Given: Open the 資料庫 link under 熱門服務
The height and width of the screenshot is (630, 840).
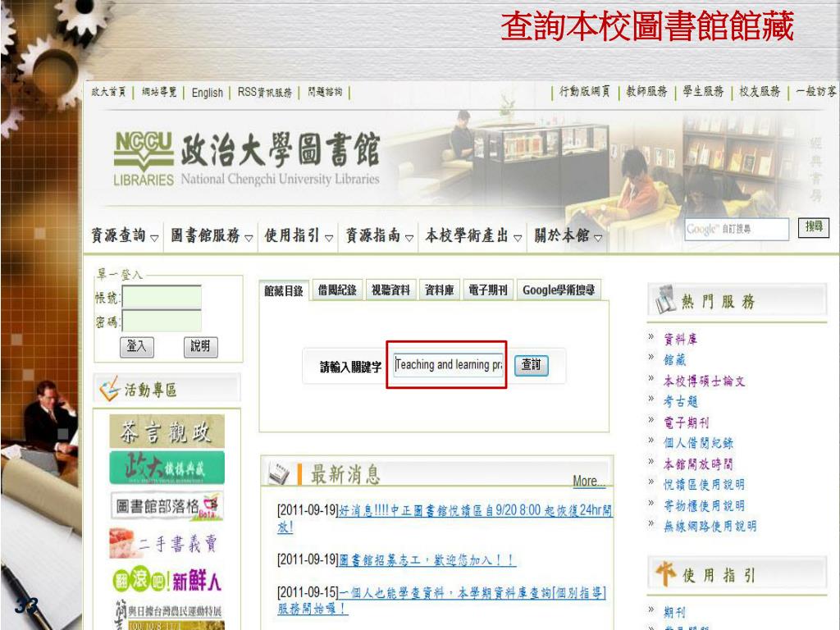Looking at the screenshot, I should click(x=680, y=339).
